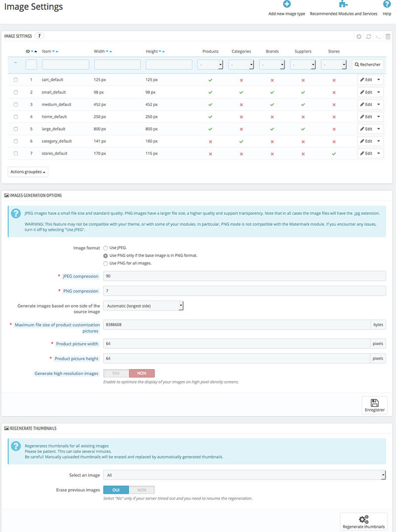Click the Suppliers green check for large_default
The width and height of the screenshot is (396, 532).
tap(303, 129)
